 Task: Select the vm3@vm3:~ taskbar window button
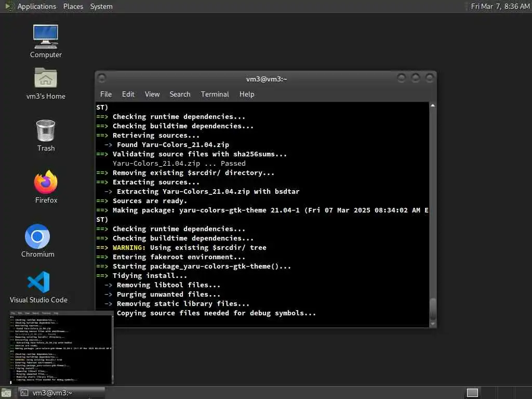[x=61, y=393]
